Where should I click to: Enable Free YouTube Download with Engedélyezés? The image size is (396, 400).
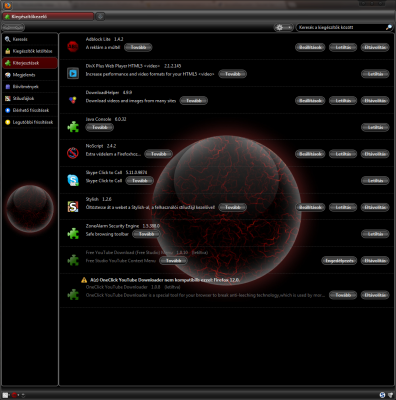(x=339, y=261)
